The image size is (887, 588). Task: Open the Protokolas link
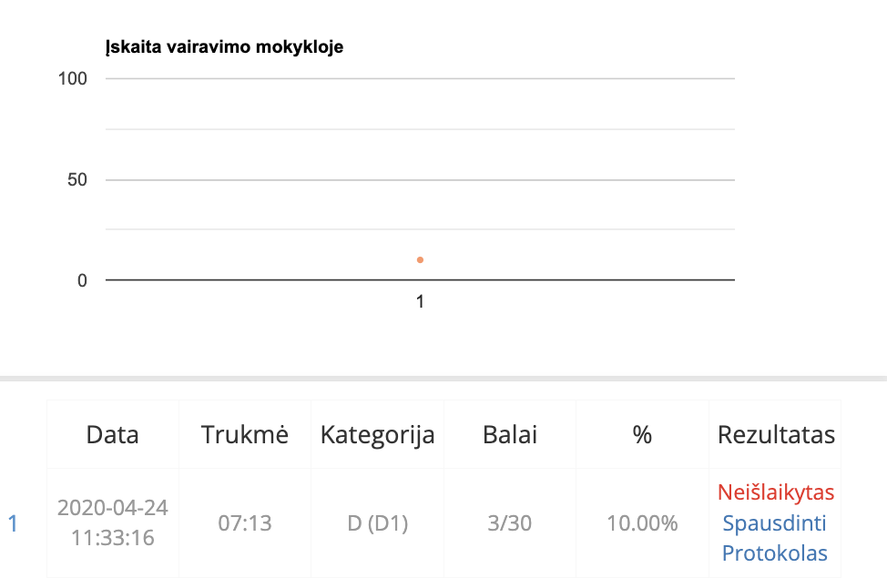pos(774,553)
